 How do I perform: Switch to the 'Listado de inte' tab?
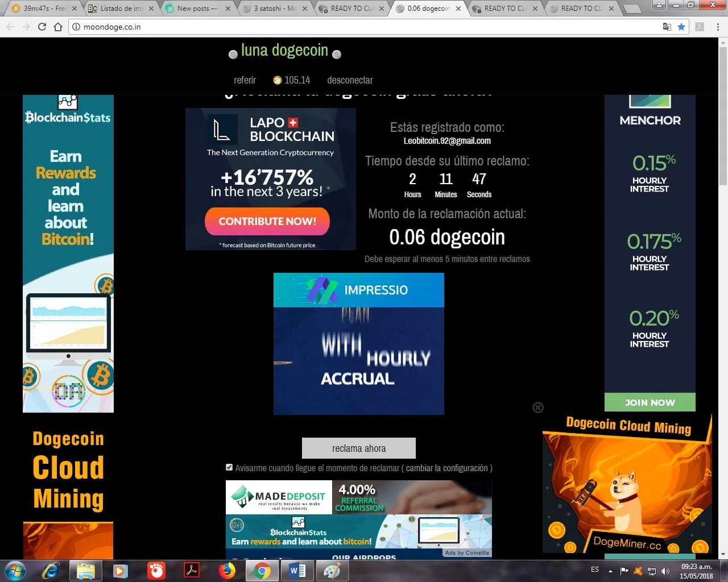pos(122,9)
